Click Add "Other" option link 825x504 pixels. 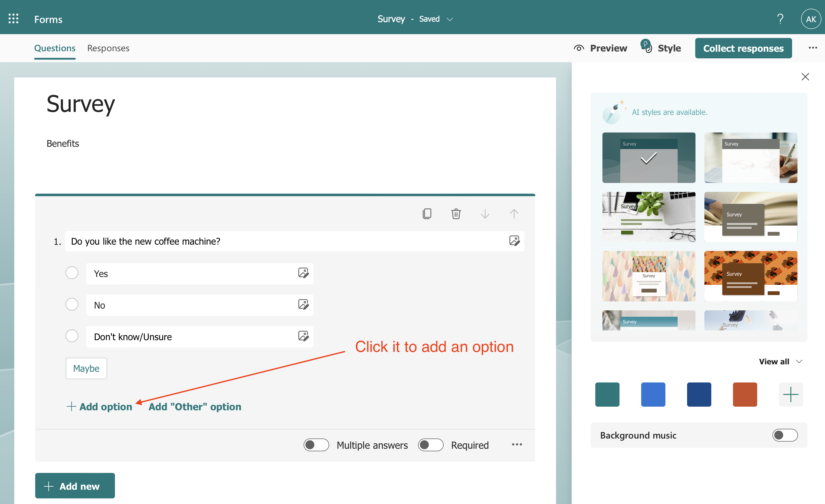[x=195, y=407]
